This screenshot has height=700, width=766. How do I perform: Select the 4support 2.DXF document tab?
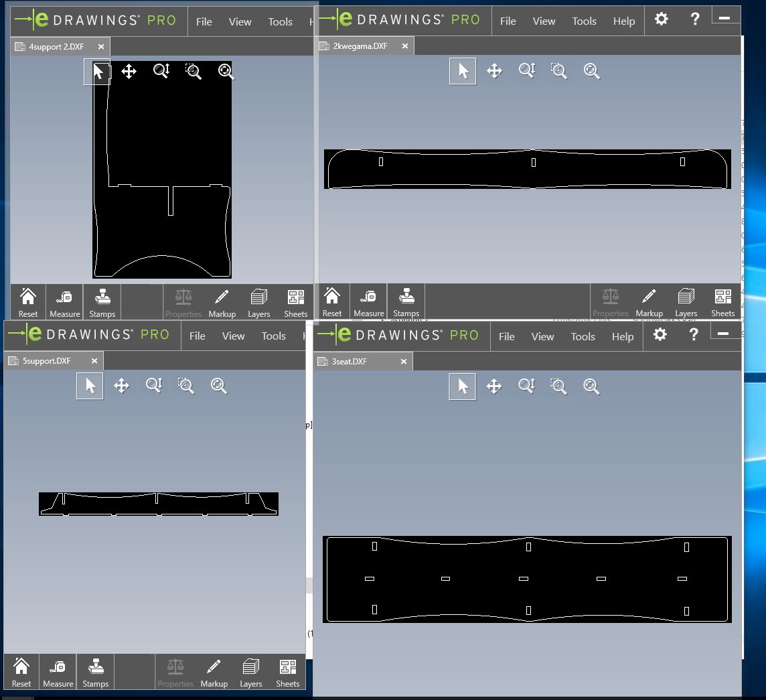[x=60, y=47]
